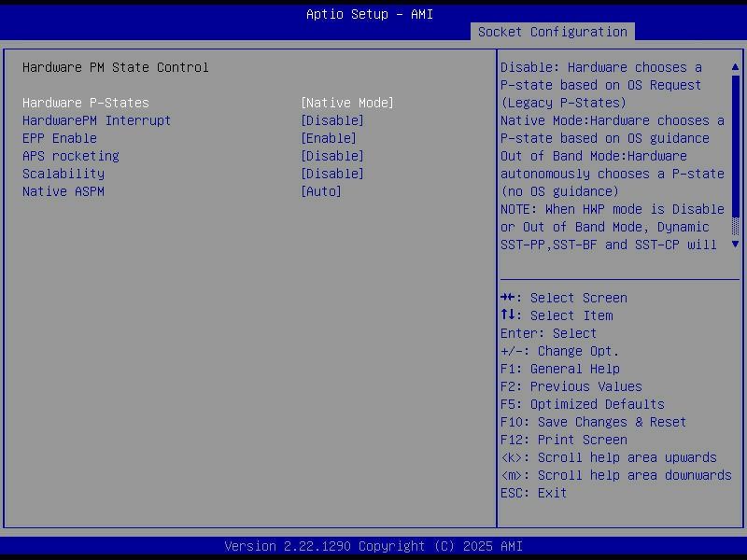Change HardwarePM Interrupt Disable value
747x560 pixels.
332,120
